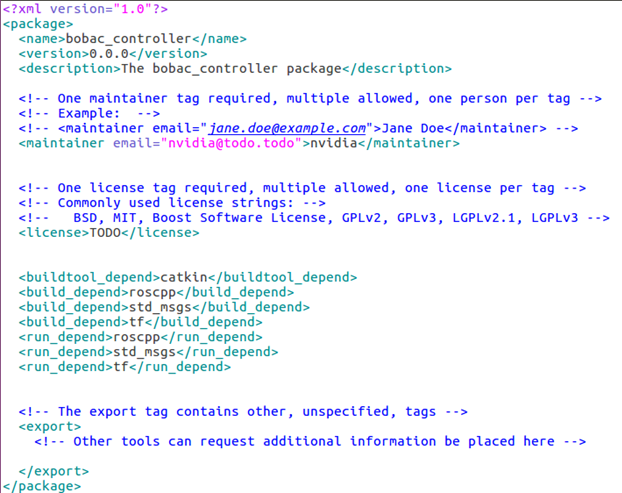Click the closing </package> tag
Image resolution: width=622 pixels, height=493 pixels.
point(42,486)
